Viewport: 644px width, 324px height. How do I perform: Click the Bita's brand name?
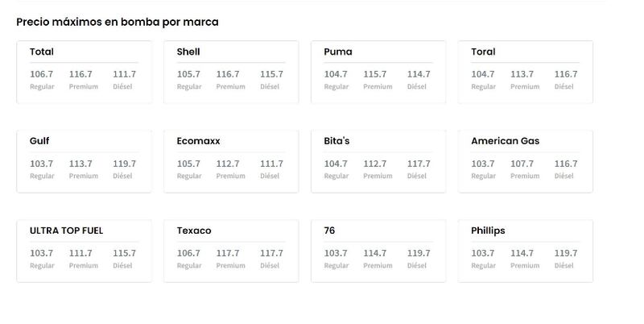coord(336,141)
